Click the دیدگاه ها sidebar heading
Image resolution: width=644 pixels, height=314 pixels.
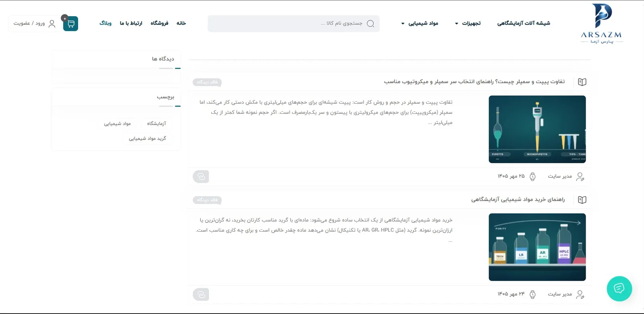(x=163, y=59)
